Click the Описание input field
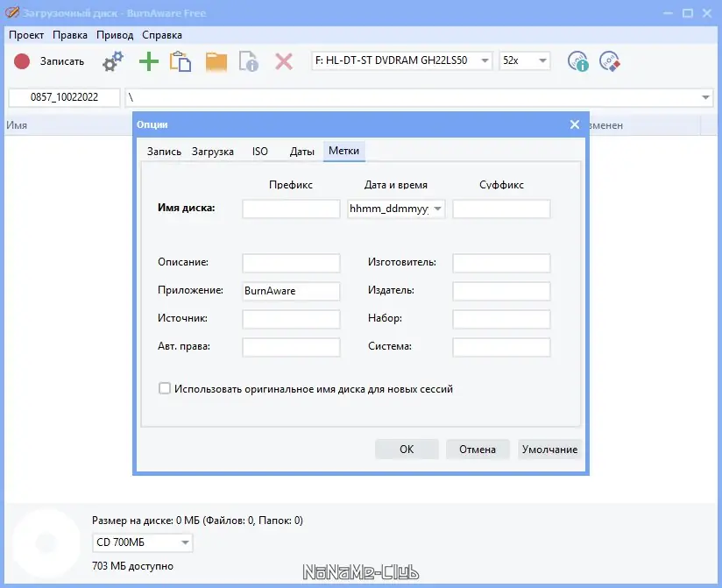The image size is (722, 588). 291,263
